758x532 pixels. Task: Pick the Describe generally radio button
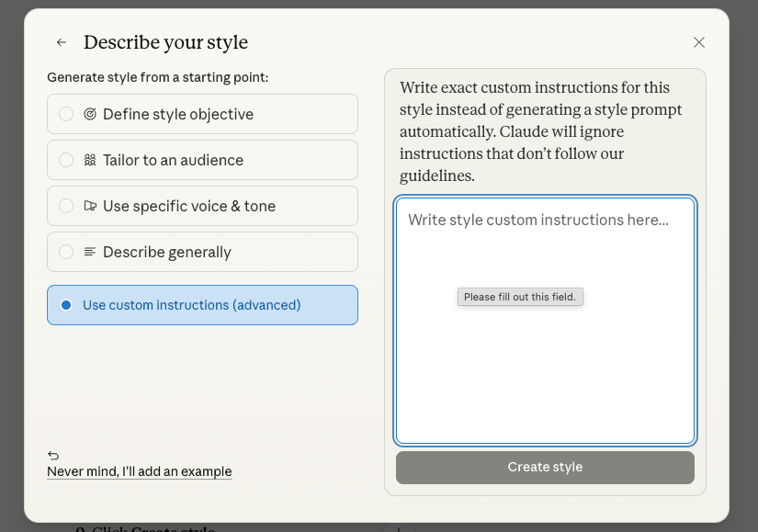(66, 252)
